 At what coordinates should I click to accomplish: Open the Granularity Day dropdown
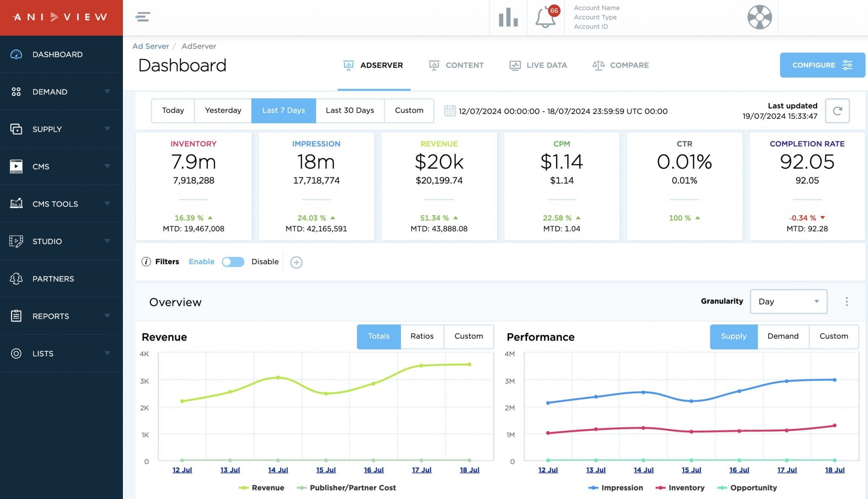point(788,301)
